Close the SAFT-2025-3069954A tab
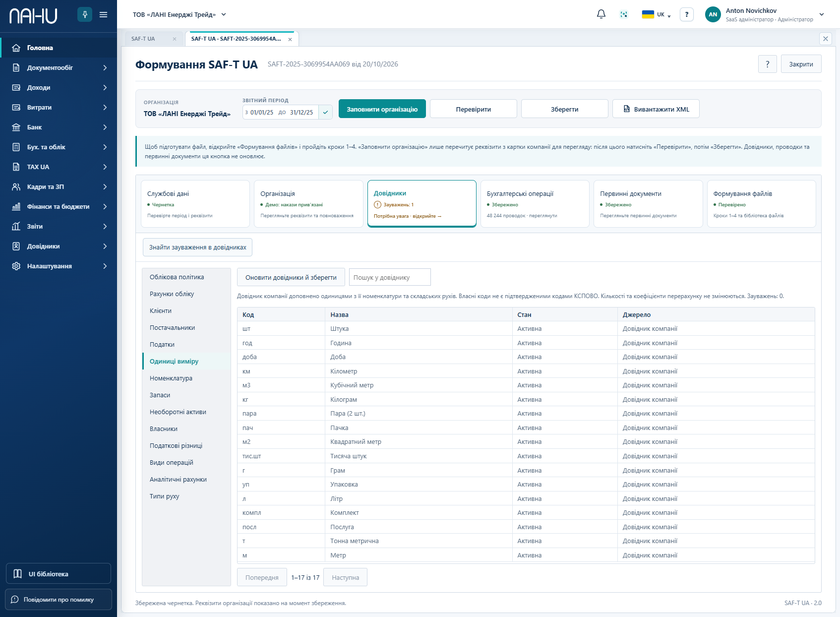This screenshot has width=840, height=617. pos(290,39)
